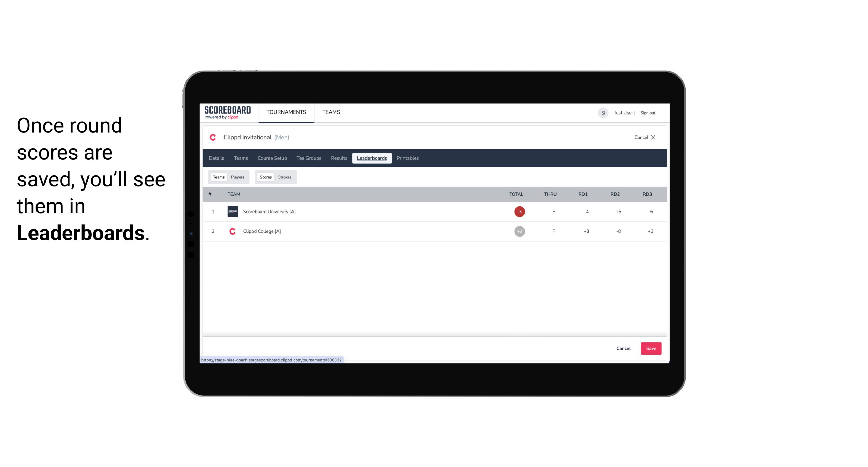Click the Scoreboard logo icon
Screen dimensions: 868x467
coord(227,113)
